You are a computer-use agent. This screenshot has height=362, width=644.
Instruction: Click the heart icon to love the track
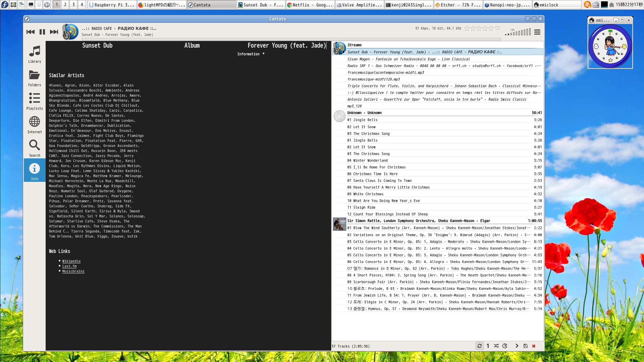click(498, 29)
